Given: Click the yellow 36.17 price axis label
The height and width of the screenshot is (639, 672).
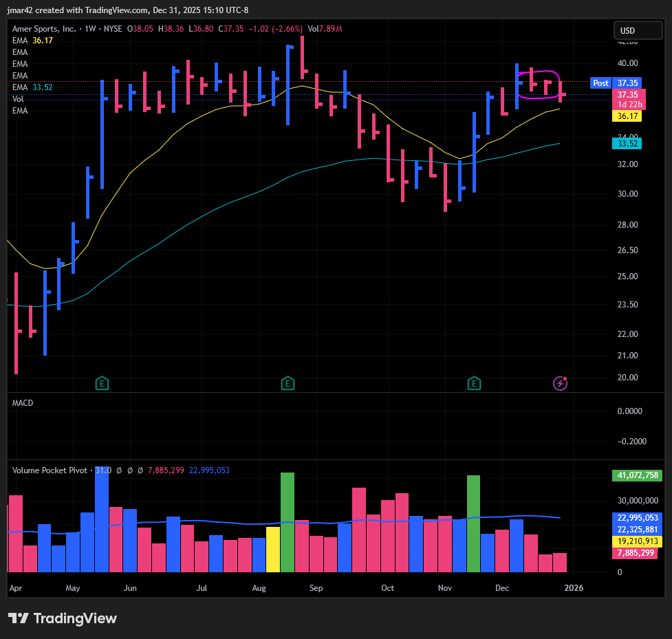Looking at the screenshot, I should (627, 117).
